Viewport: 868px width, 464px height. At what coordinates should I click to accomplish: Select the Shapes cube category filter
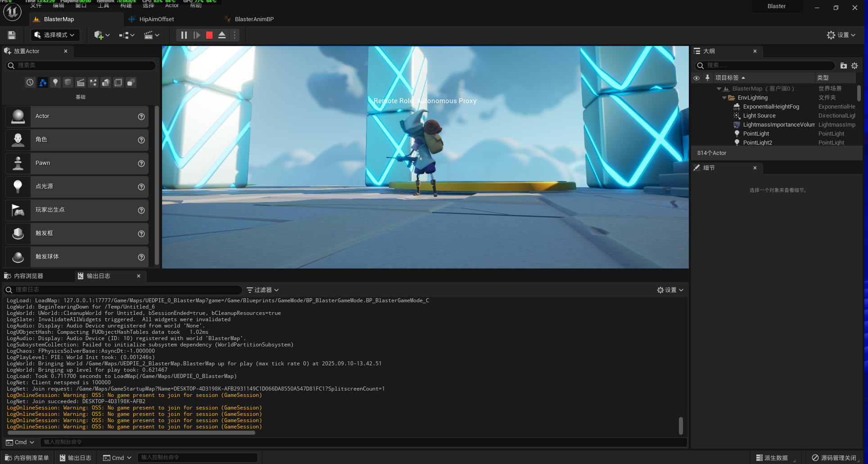[x=68, y=82]
